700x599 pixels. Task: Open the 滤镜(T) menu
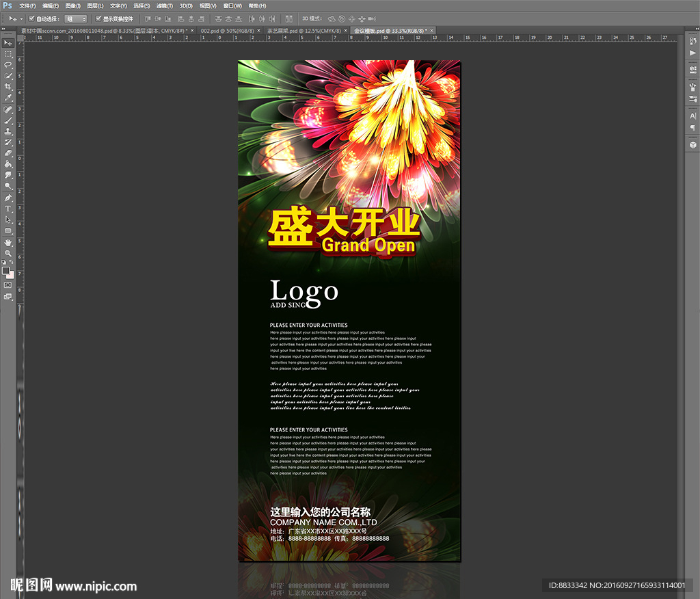tap(164, 5)
